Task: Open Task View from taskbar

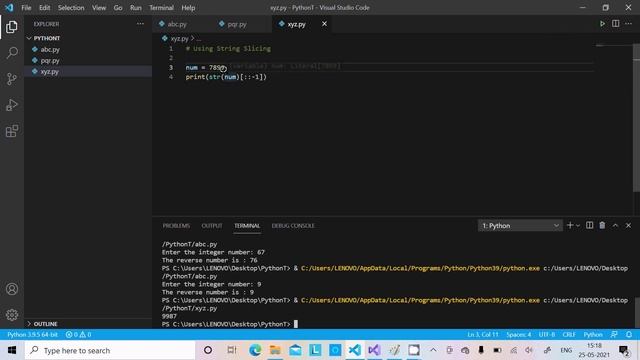Action: [231, 350]
